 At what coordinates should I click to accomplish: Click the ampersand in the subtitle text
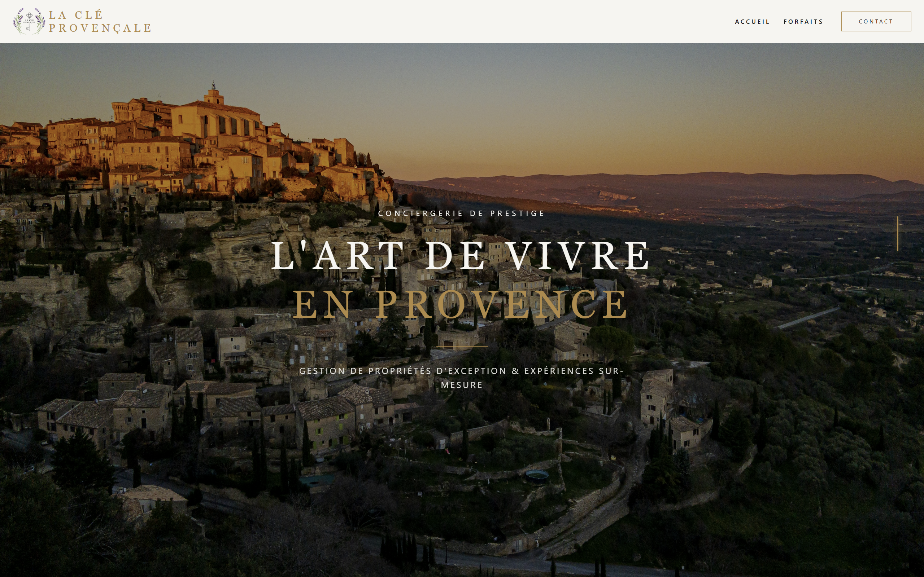(515, 371)
